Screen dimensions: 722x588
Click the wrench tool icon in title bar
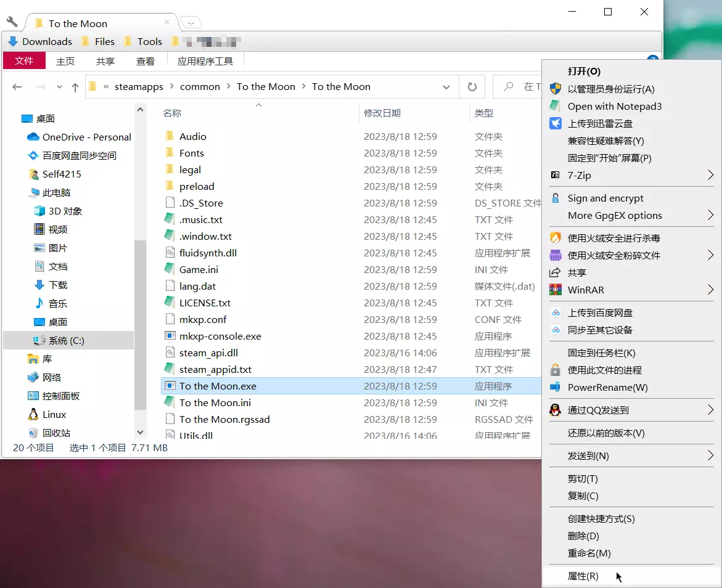[12, 21]
